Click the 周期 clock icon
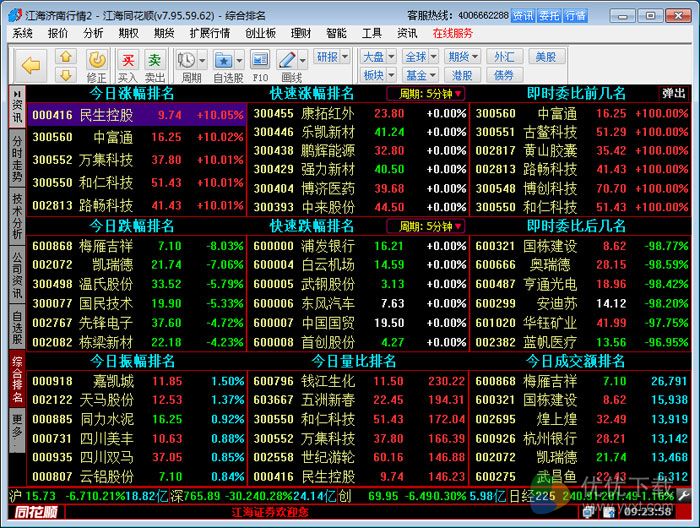 [187, 60]
